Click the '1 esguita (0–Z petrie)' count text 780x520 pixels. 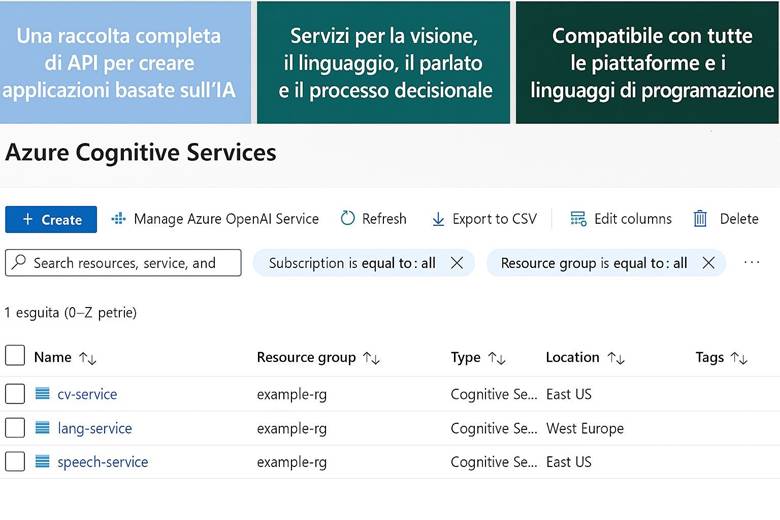[x=71, y=312]
